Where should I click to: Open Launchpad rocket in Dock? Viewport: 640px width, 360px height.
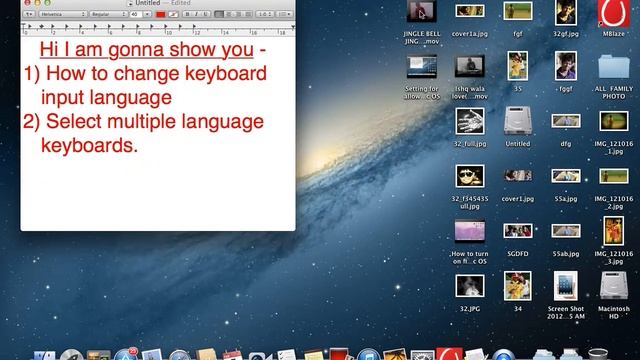coord(71,354)
